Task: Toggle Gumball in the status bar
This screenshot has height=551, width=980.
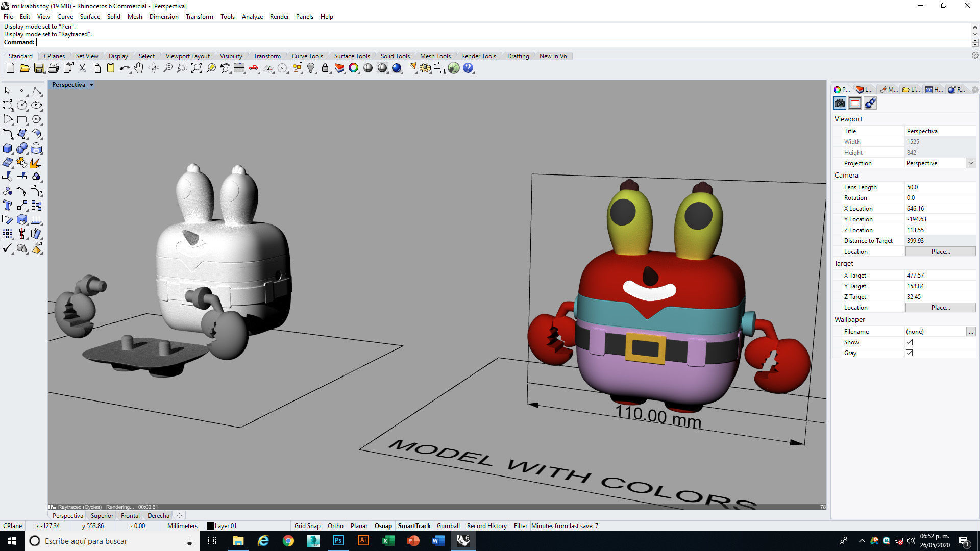Action: [448, 526]
